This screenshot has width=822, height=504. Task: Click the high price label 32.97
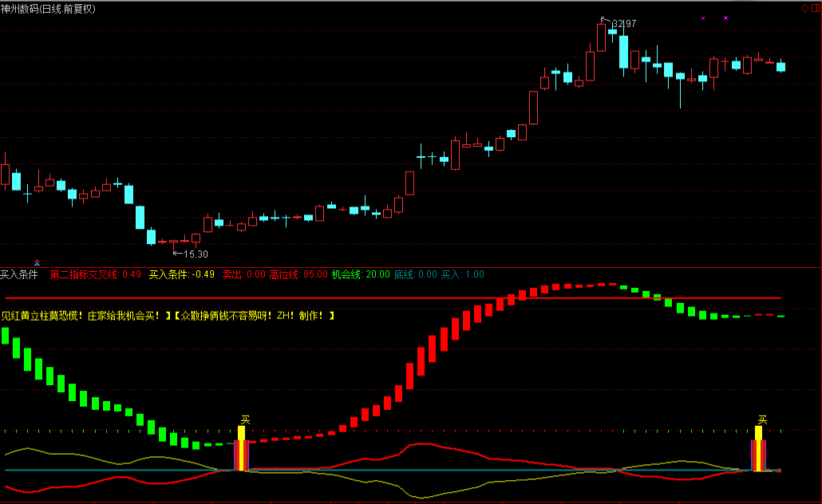pyautogui.click(x=624, y=24)
